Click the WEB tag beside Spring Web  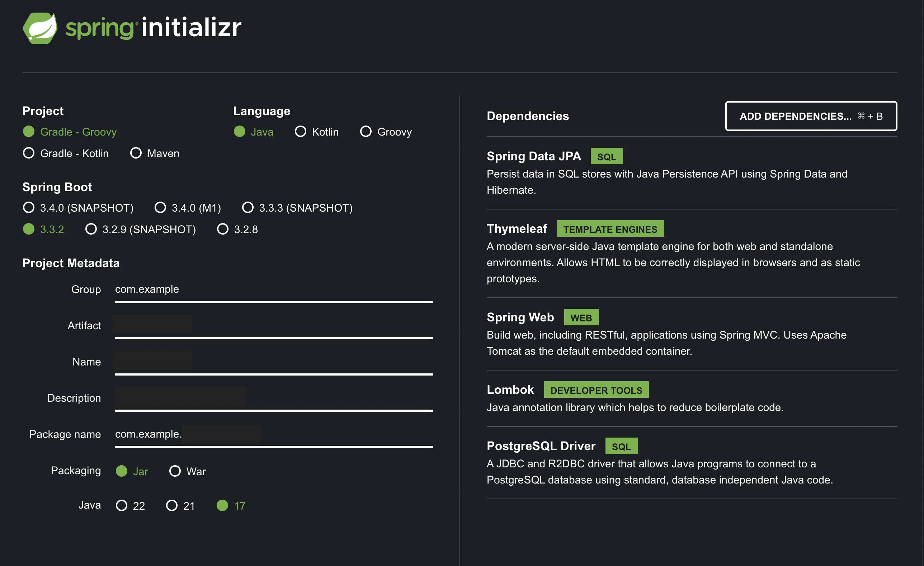[581, 317]
